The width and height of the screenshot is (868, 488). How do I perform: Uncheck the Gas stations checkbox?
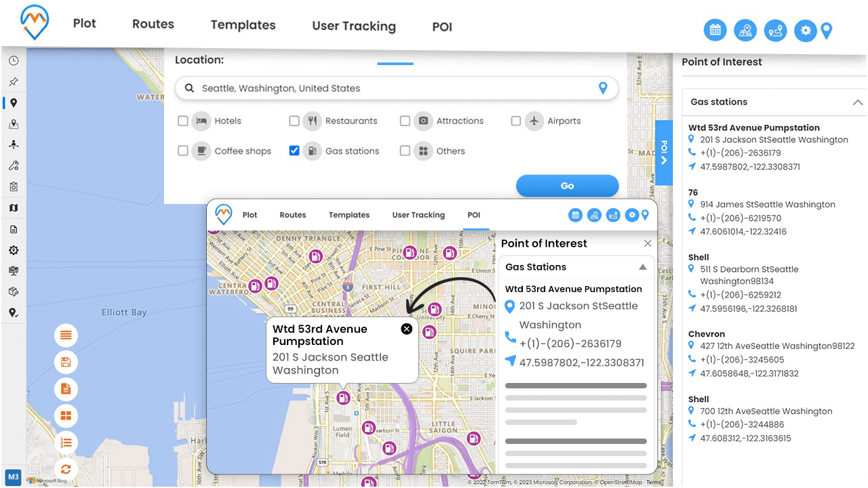pyautogui.click(x=294, y=150)
